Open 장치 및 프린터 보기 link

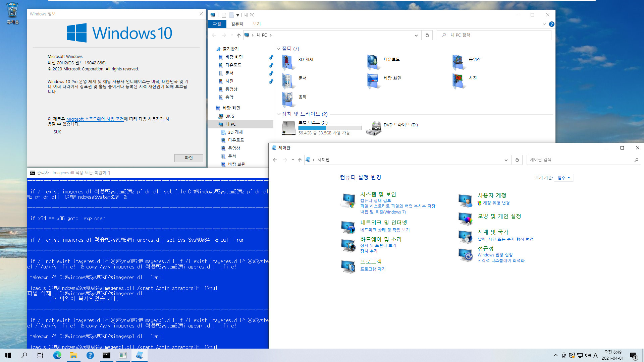tap(378, 245)
